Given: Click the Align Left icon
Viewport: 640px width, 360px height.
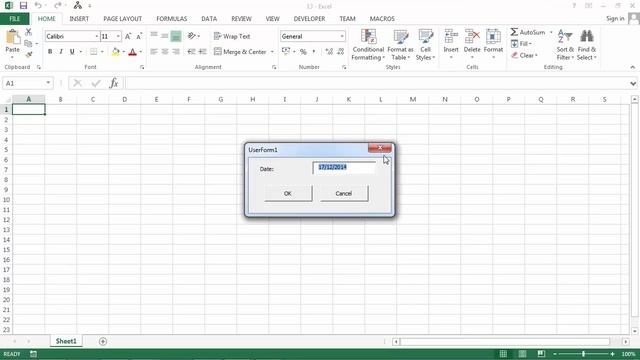Looking at the screenshot, I should 154,52.
